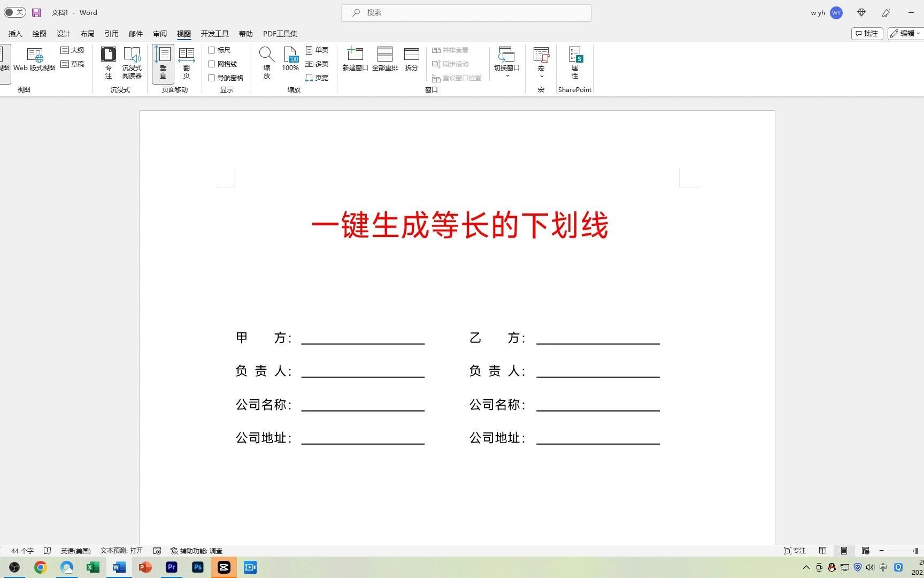Open the Layout tab
The width and height of the screenshot is (924, 578).
point(88,34)
